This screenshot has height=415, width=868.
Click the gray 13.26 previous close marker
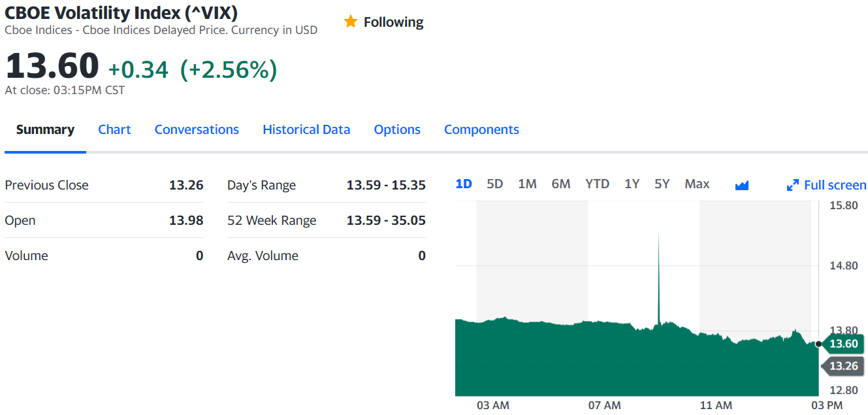point(843,365)
